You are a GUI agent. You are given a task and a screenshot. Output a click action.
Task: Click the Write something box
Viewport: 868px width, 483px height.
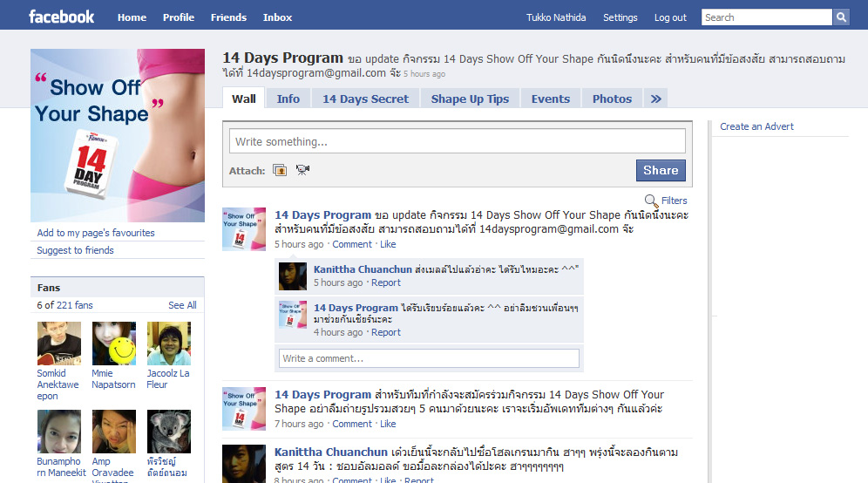[458, 141]
